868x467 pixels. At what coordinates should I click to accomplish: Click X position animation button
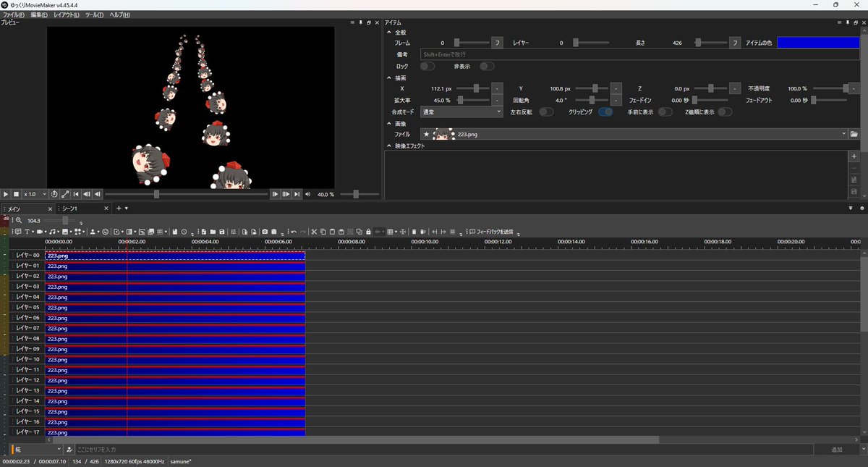(x=497, y=88)
